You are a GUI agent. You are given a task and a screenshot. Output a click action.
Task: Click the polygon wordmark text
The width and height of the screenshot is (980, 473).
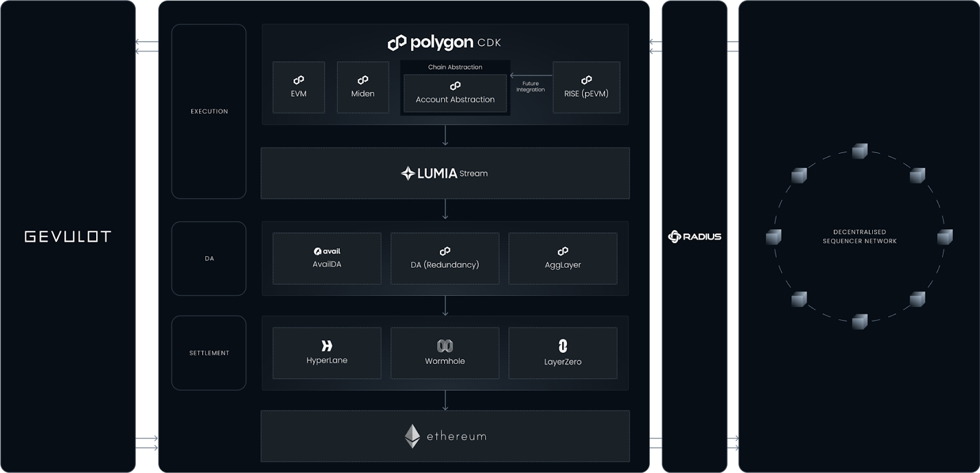click(442, 43)
